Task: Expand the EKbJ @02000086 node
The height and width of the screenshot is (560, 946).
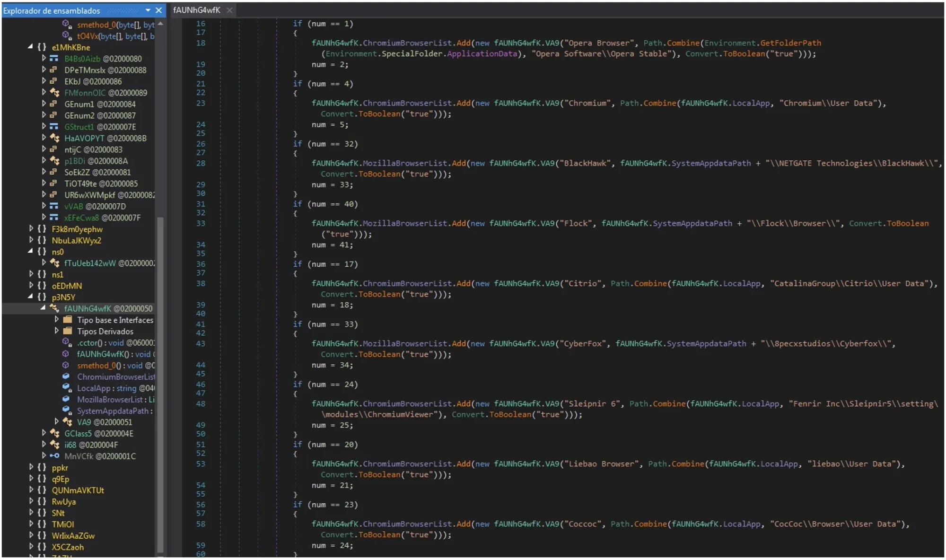Action: tap(44, 81)
